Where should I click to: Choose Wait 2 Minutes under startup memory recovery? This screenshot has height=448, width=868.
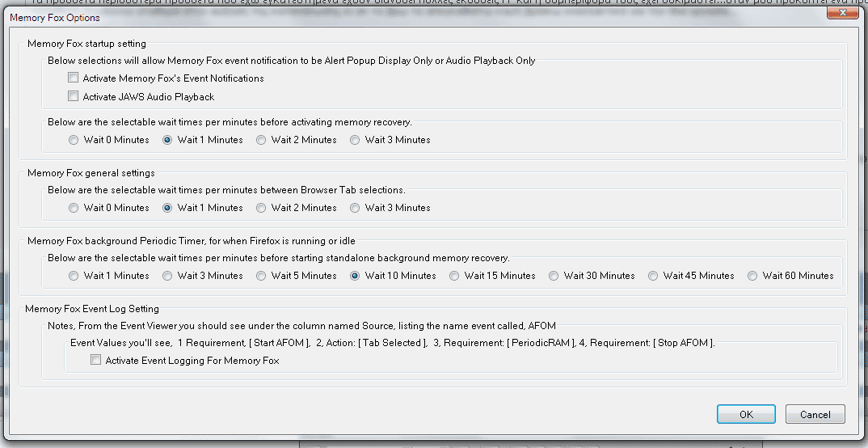(261, 140)
